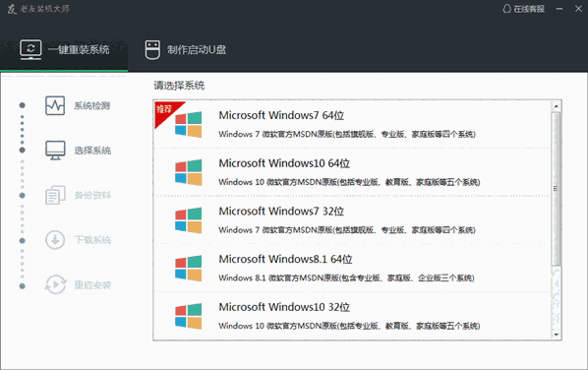Select the 下载系统 step label

point(92,240)
